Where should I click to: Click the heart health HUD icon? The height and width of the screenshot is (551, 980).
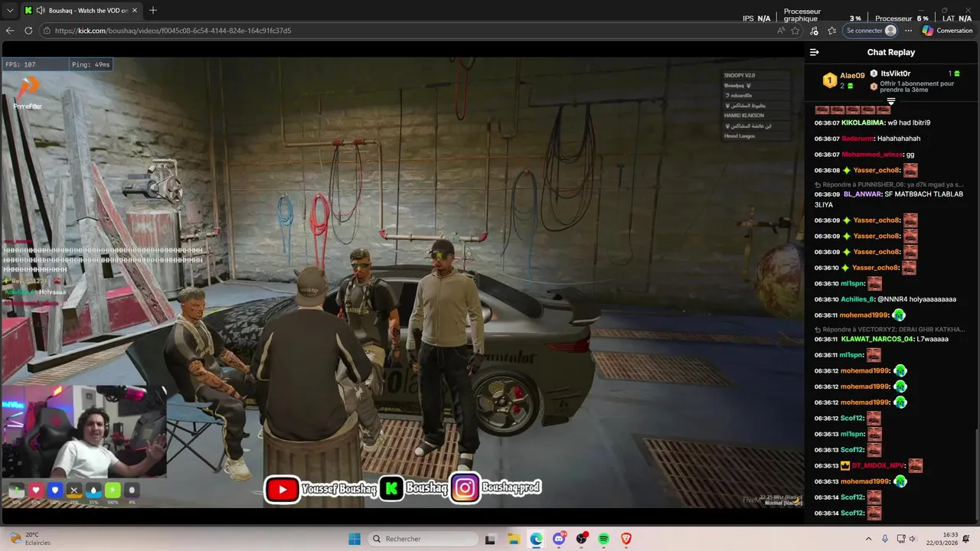[36, 491]
